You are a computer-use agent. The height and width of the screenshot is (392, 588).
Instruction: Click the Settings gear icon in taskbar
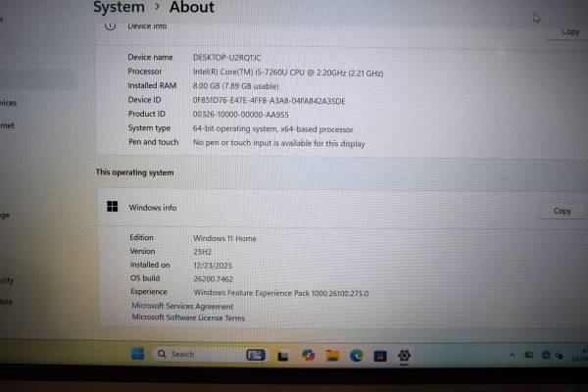point(404,355)
